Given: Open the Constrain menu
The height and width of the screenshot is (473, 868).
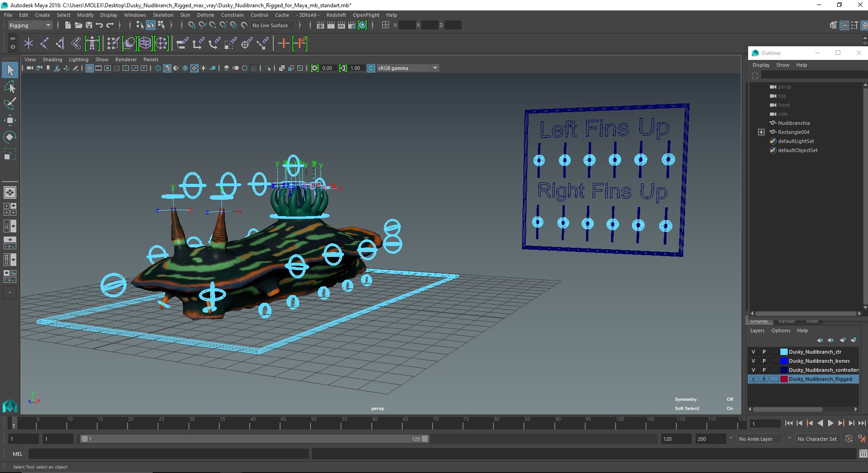Looking at the screenshot, I should tap(232, 15).
